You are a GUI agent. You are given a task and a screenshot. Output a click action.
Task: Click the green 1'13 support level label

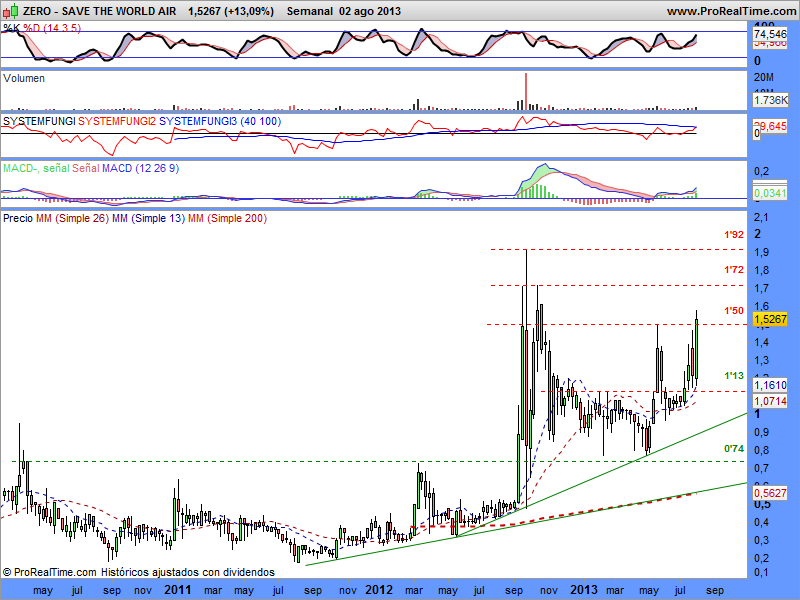coord(734,376)
